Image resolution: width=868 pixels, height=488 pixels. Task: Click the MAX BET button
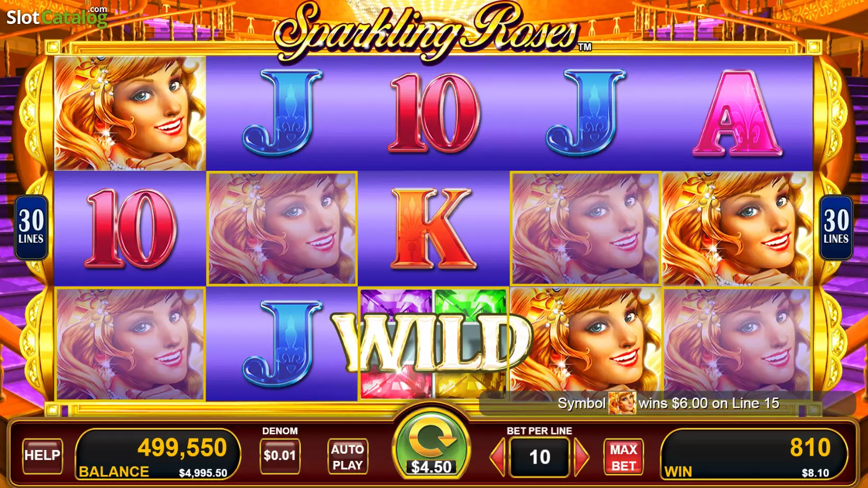[x=624, y=457]
